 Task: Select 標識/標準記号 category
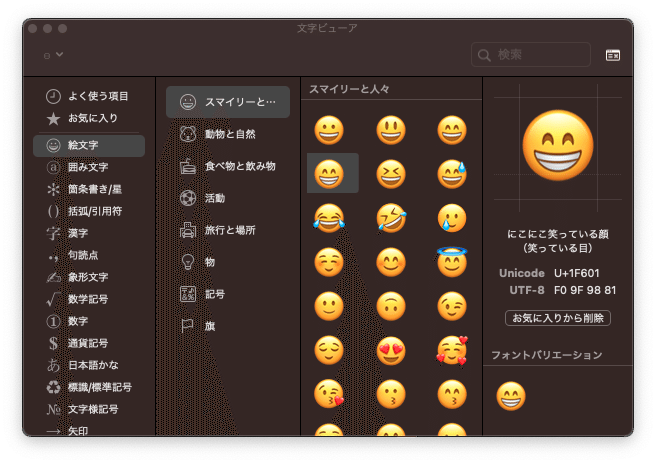coord(89,387)
